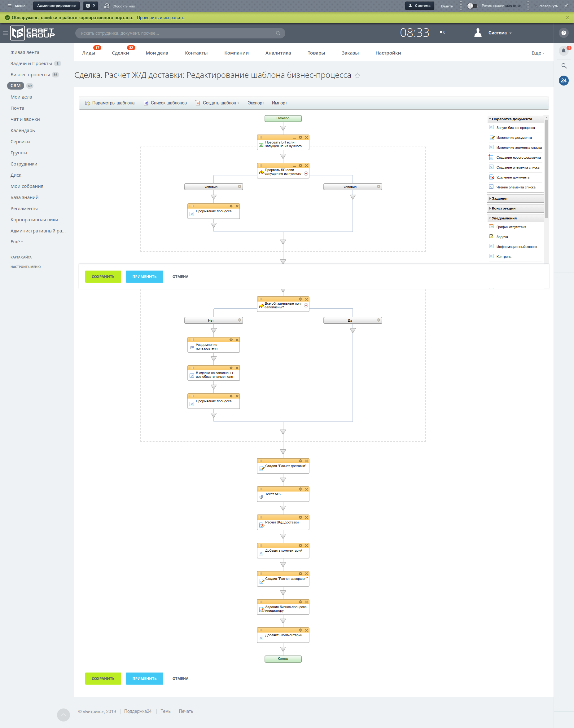Click the employee search input field

point(177,33)
